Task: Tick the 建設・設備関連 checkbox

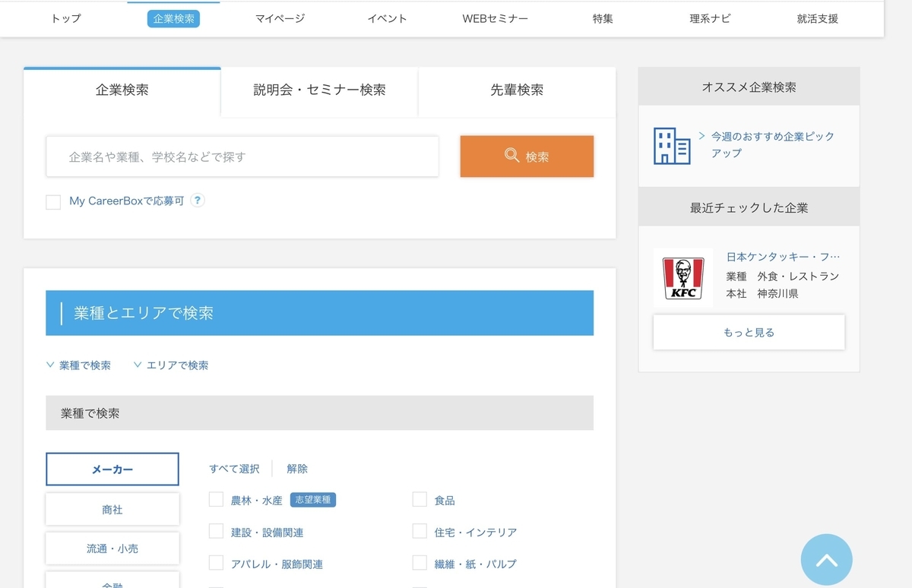Action: coord(216,531)
